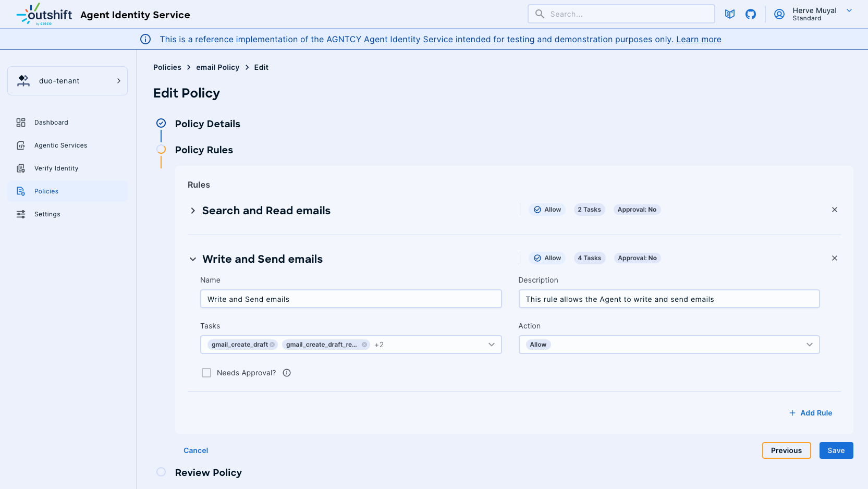The image size is (868, 489).
Task: Collapse the Write and Send emails rule
Action: coord(193,259)
